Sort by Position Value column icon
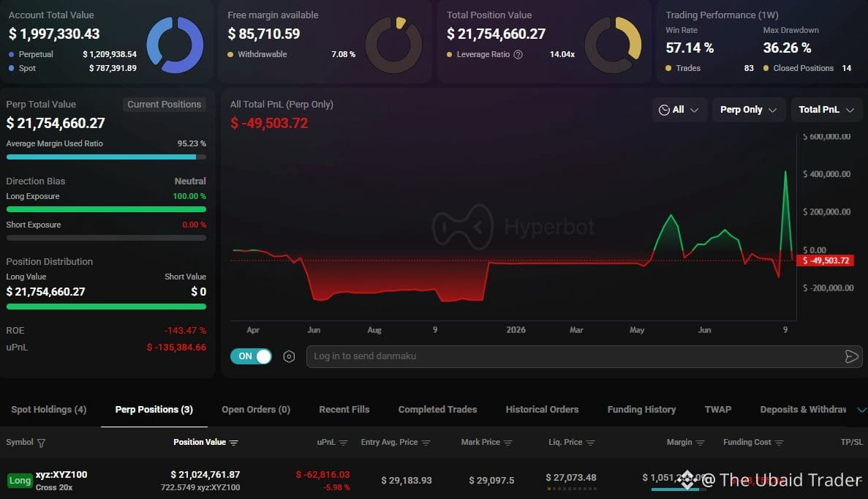Viewport: 868px width, 499px height. tap(233, 443)
